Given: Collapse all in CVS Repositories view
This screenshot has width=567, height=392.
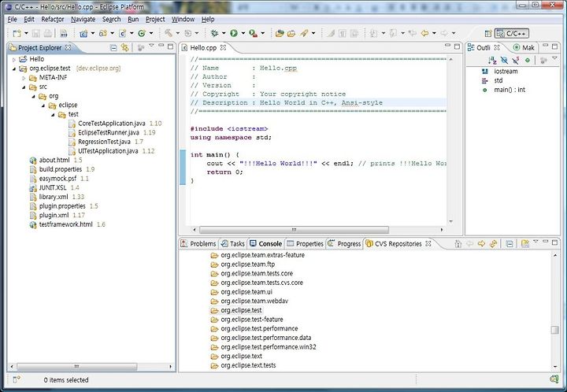Looking at the screenshot, I should pos(510,243).
